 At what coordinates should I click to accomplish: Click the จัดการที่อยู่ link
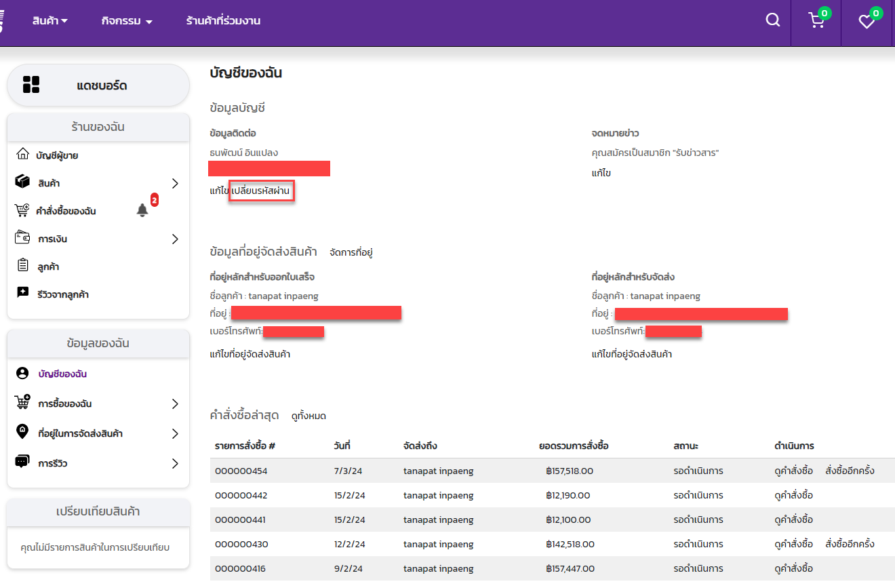click(x=351, y=252)
